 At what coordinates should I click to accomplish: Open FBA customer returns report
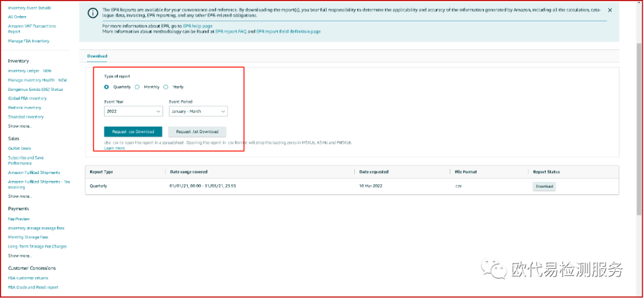pos(28,278)
